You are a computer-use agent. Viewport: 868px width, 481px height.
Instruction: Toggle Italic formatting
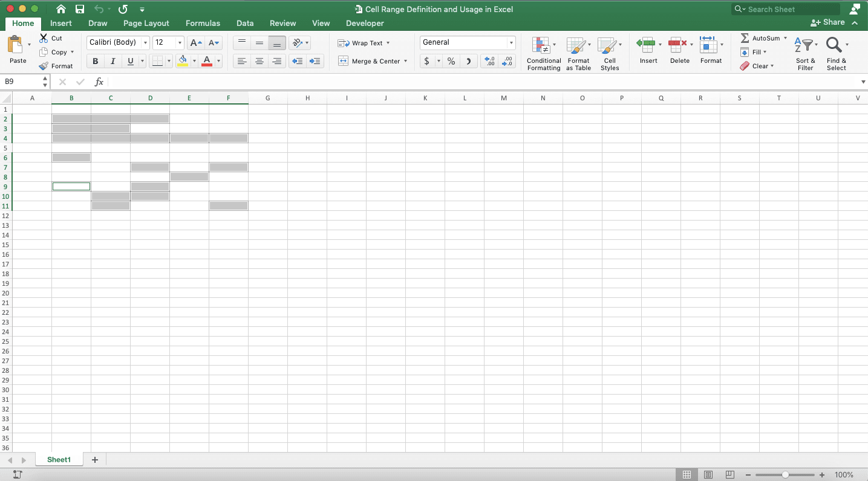click(x=113, y=61)
